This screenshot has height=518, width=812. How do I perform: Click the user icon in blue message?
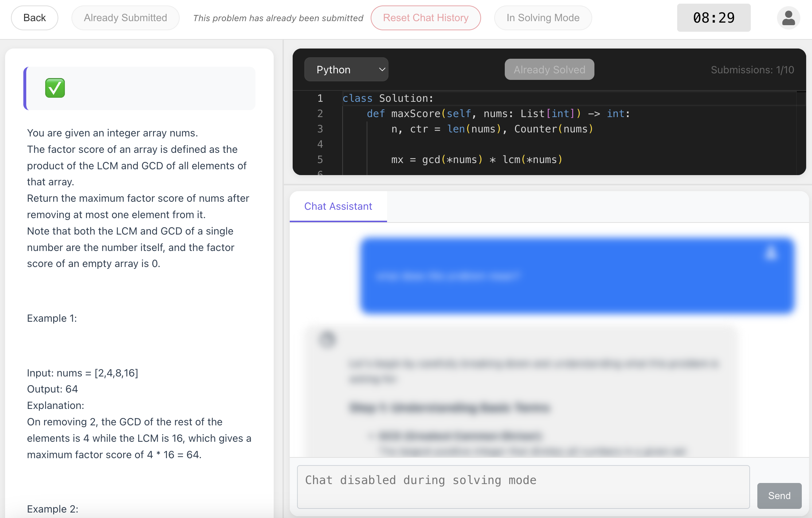tap(771, 253)
